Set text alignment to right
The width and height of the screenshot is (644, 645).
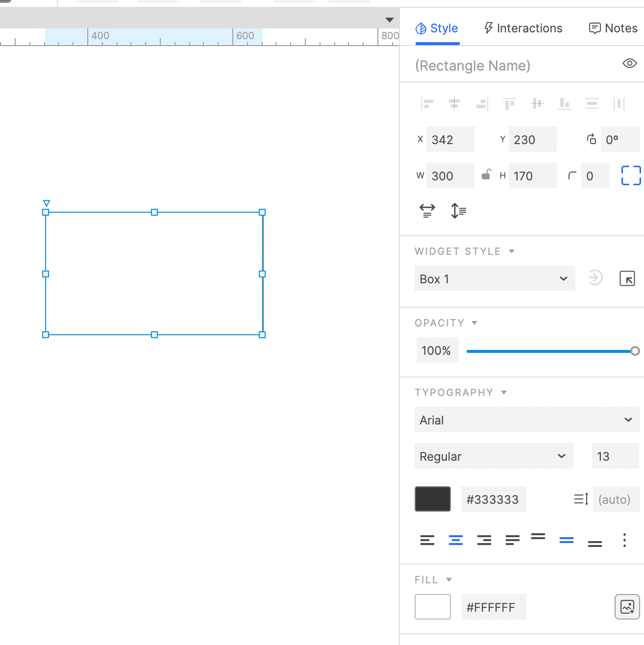(x=484, y=540)
